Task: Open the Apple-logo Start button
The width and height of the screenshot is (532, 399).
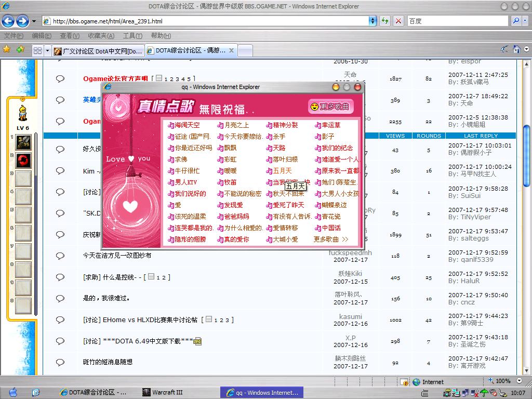Action: [13, 392]
